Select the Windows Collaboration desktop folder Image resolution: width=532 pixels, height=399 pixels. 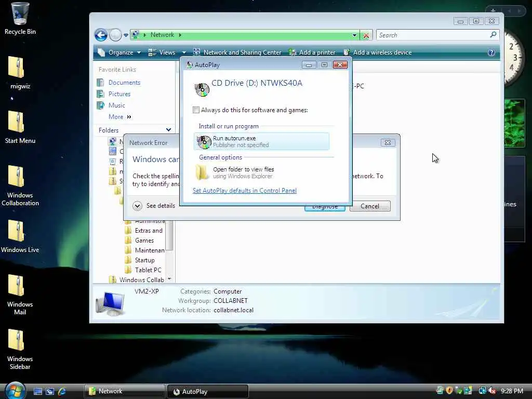coord(20,185)
